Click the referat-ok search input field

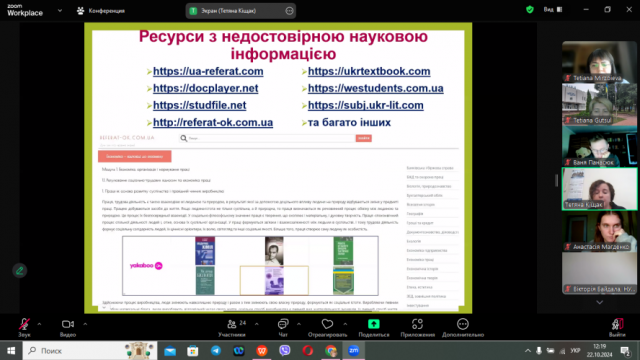click(x=267, y=138)
